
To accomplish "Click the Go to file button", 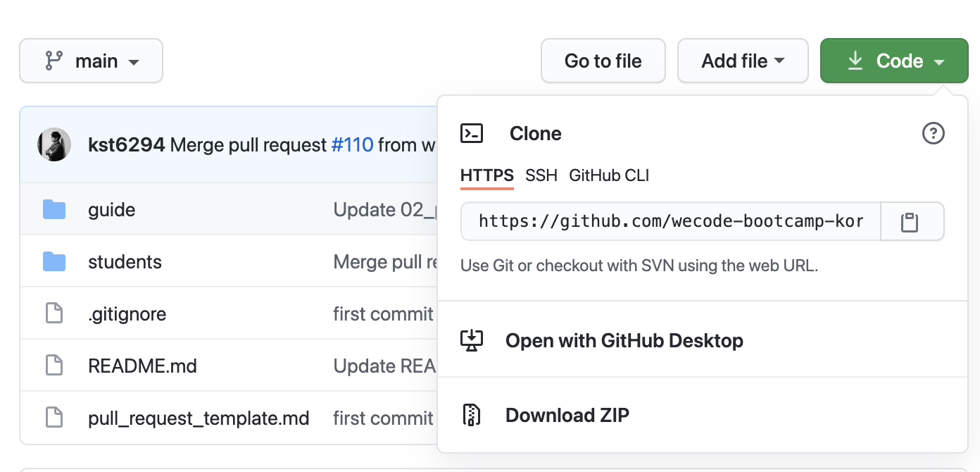I will pyautogui.click(x=603, y=61).
